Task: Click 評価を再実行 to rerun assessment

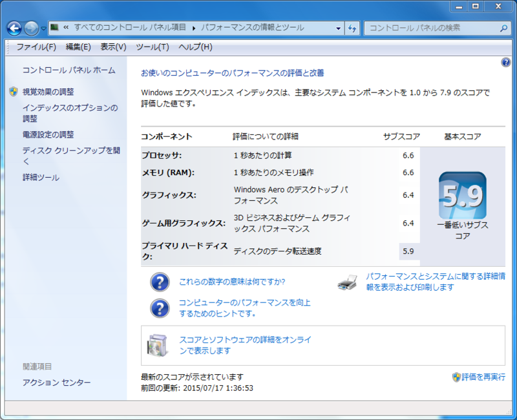Action: [483, 377]
